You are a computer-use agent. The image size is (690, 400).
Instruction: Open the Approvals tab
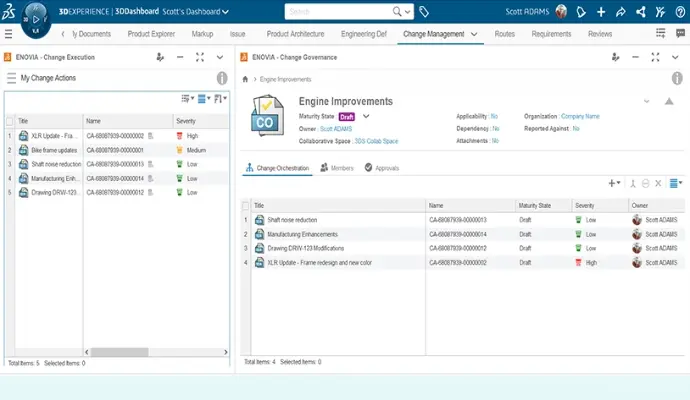pyautogui.click(x=382, y=168)
